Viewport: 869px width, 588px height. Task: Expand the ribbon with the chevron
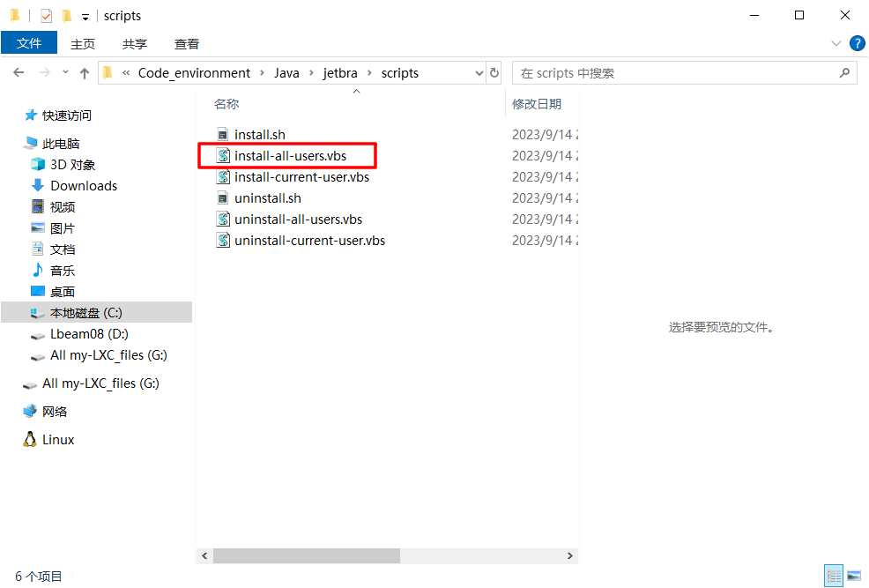(836, 43)
